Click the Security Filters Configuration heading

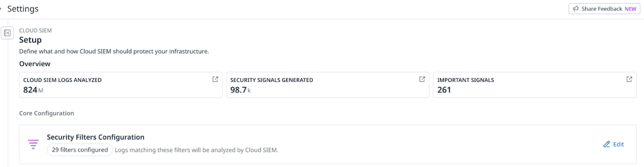[x=96, y=137]
